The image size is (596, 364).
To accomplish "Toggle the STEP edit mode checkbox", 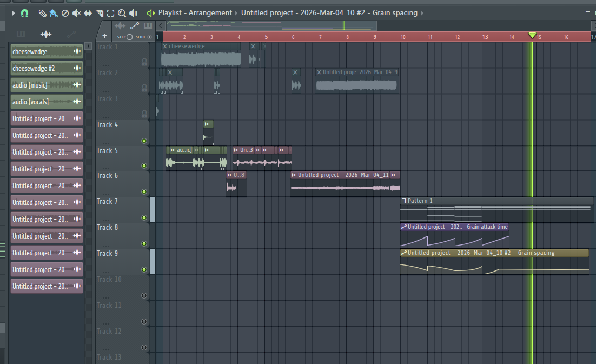I will [129, 37].
